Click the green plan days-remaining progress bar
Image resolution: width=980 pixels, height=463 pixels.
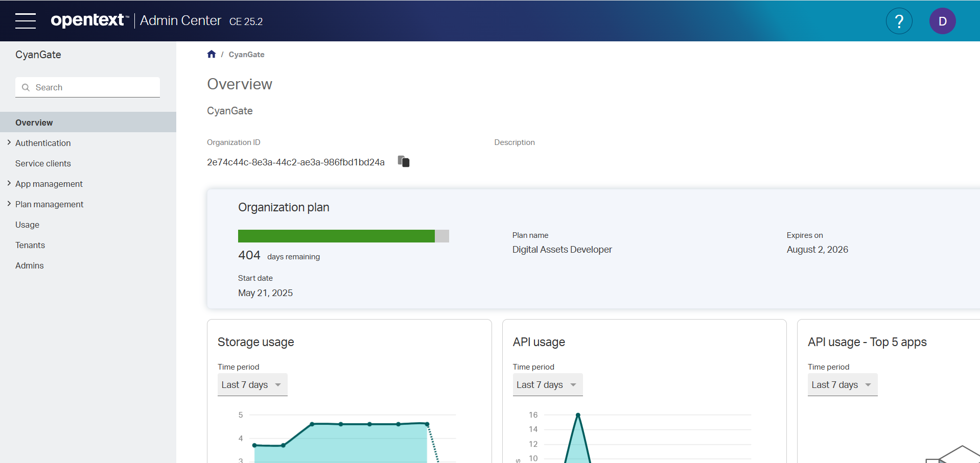(336, 236)
